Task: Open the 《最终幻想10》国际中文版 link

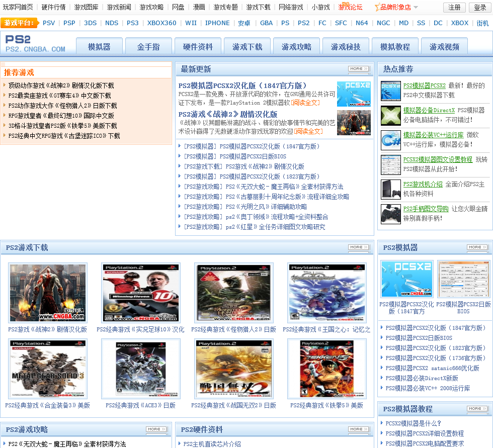Action: point(61,116)
